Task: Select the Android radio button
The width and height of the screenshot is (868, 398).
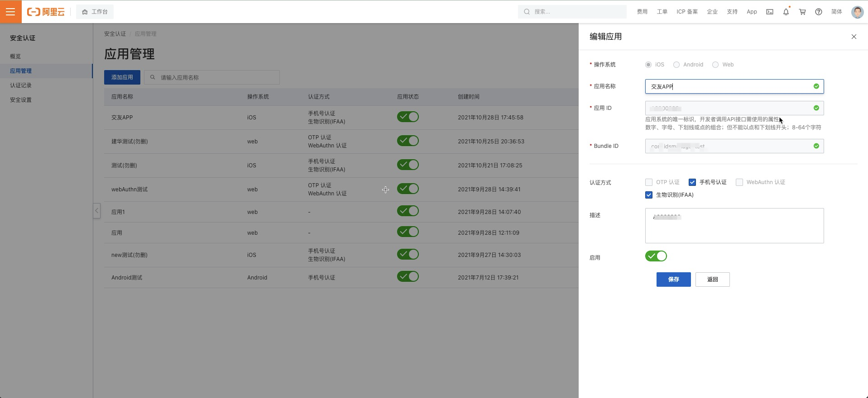Action: click(676, 65)
